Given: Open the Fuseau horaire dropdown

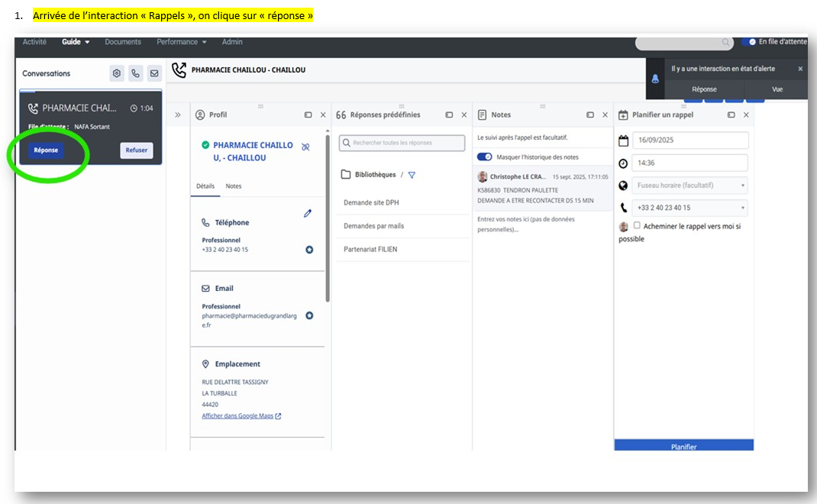Looking at the screenshot, I should coord(689,186).
